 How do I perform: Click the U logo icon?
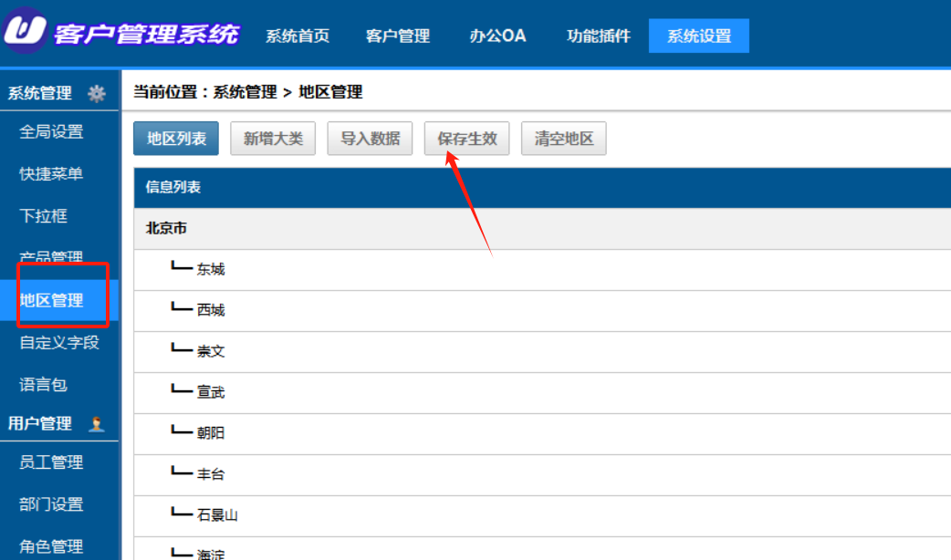point(25,29)
